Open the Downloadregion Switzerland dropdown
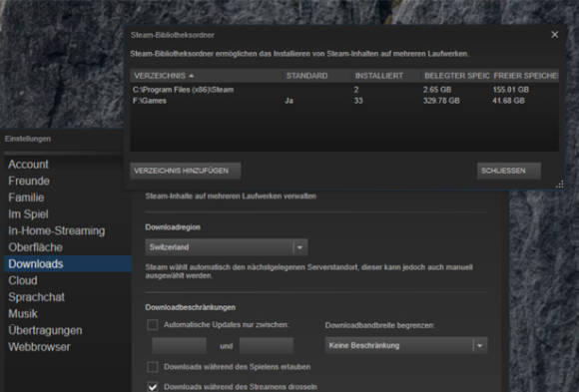579x392 pixels. coord(227,247)
